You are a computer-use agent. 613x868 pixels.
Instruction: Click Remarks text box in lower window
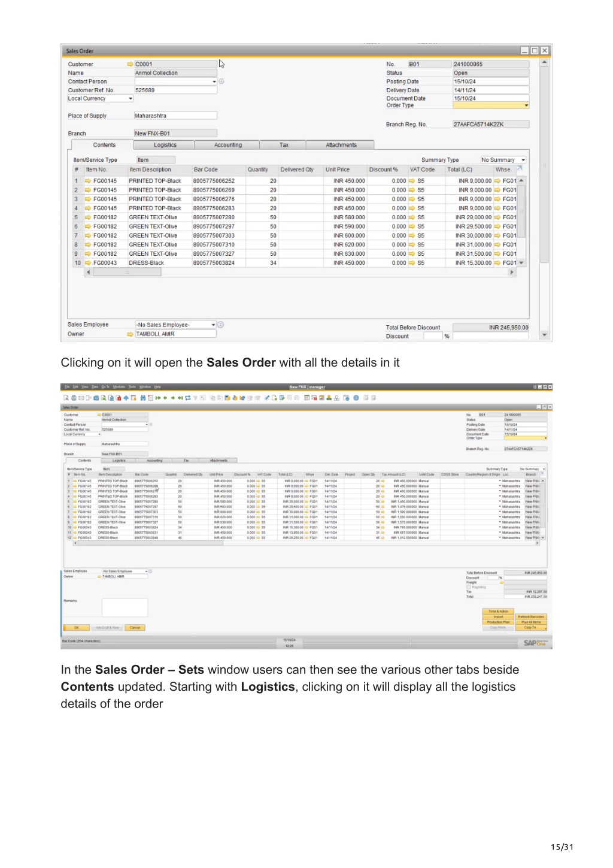(125, 607)
